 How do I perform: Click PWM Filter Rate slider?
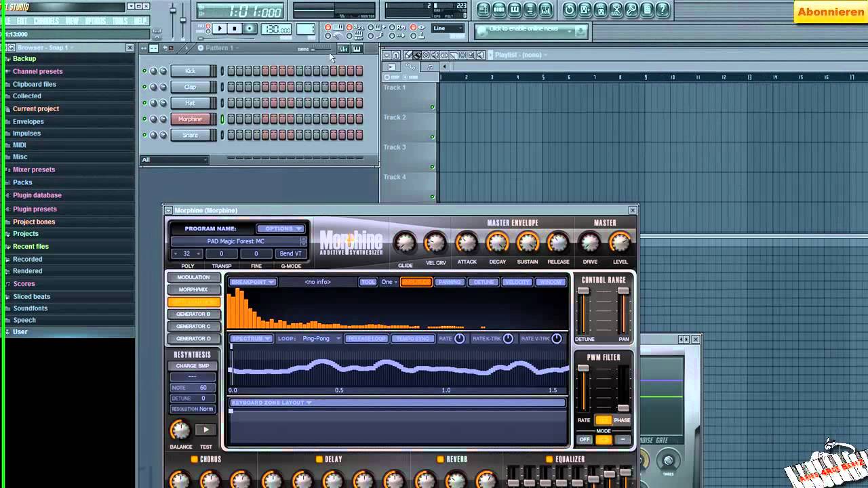583,388
